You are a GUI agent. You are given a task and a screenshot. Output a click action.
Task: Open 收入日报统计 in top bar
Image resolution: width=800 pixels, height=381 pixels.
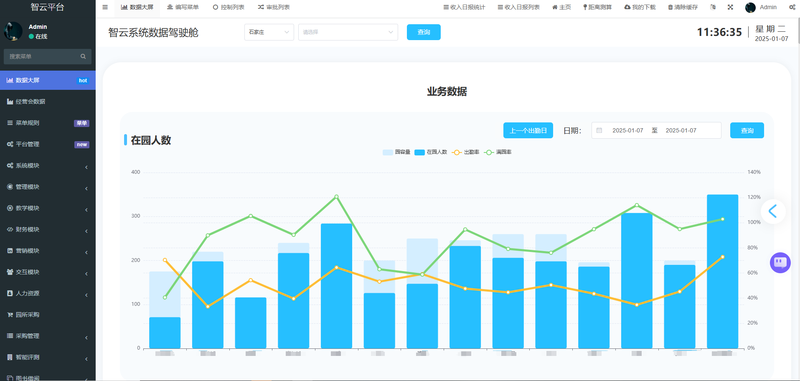point(464,7)
